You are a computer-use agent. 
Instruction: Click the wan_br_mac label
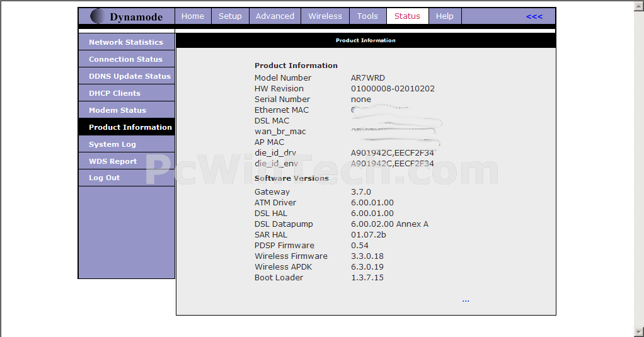point(280,132)
